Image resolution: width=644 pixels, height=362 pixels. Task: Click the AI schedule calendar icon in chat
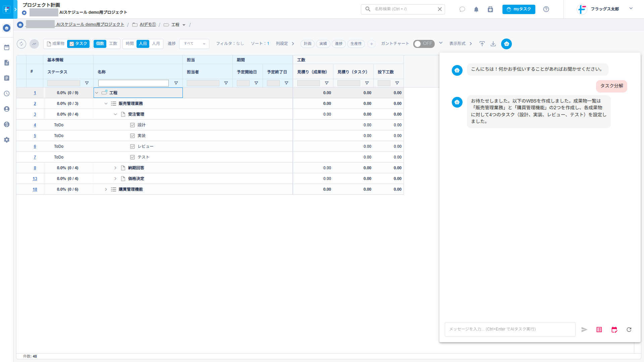tap(614, 329)
